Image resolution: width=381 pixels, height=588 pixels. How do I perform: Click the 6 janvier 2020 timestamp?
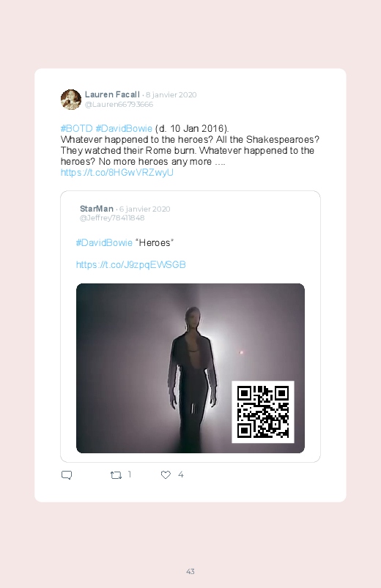[x=144, y=209]
